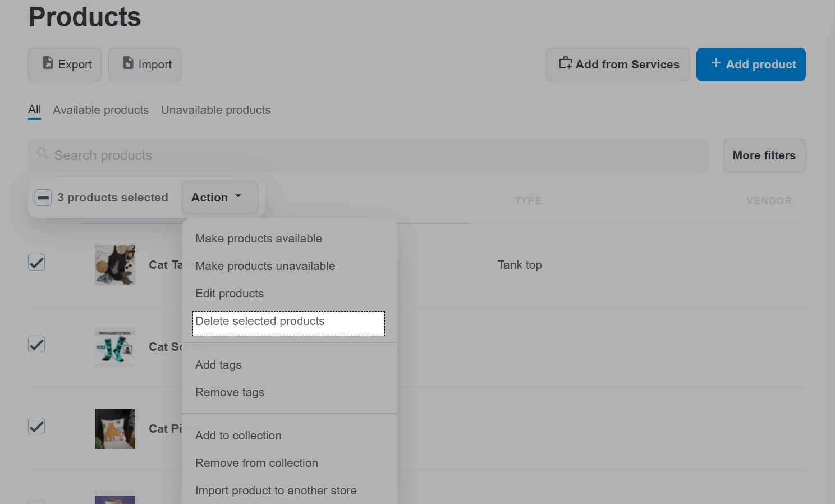Click the Import document icon
Viewport: 835px width, 504px height.
tap(127, 64)
